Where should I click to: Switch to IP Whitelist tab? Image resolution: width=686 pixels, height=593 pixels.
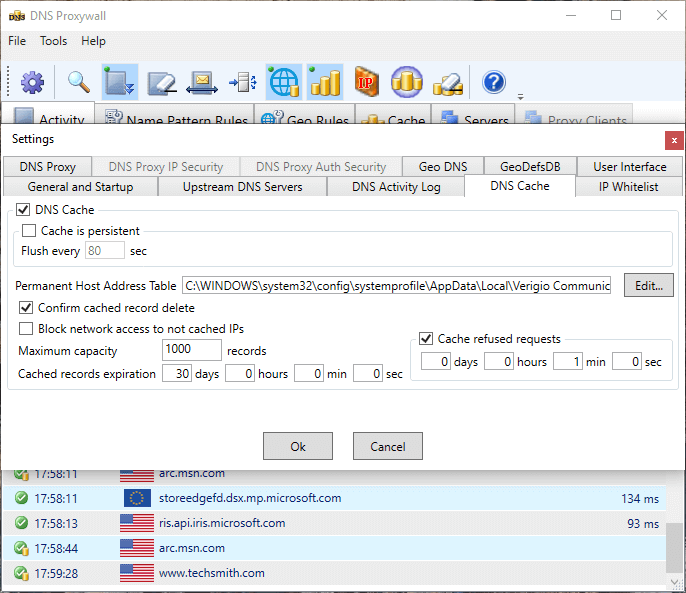click(628, 187)
